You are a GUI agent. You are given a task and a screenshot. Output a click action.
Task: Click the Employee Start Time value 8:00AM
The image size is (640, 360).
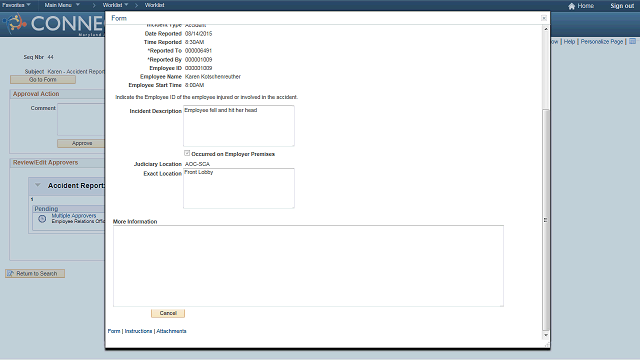click(194, 85)
